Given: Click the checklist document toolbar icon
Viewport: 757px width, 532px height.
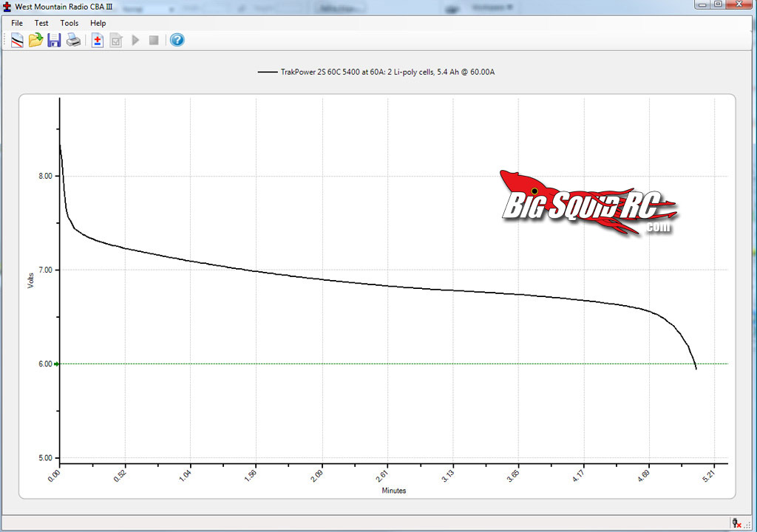Looking at the screenshot, I should 116,40.
